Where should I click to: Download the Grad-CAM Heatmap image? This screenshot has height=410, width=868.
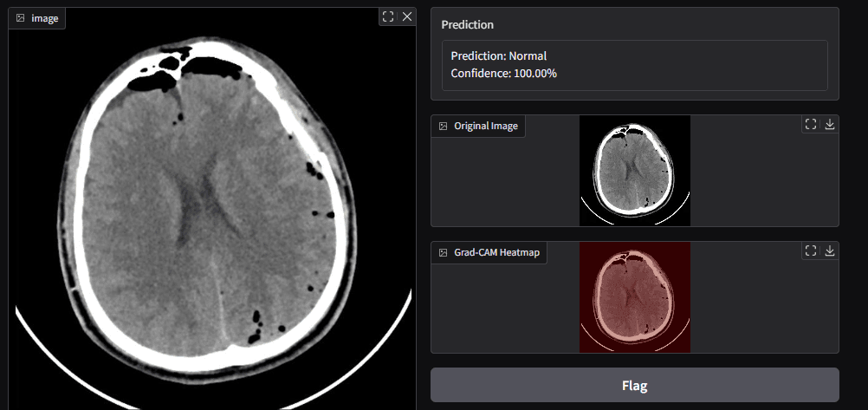pos(830,251)
